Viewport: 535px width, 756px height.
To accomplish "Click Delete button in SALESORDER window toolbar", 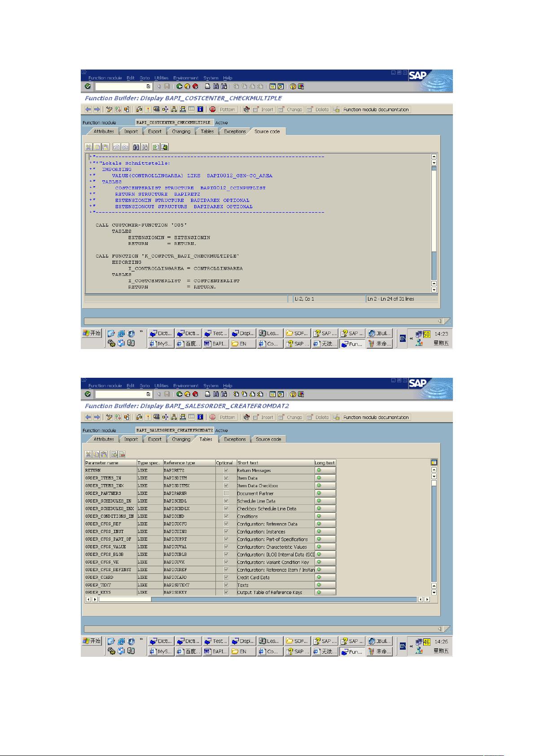I will (318, 417).
